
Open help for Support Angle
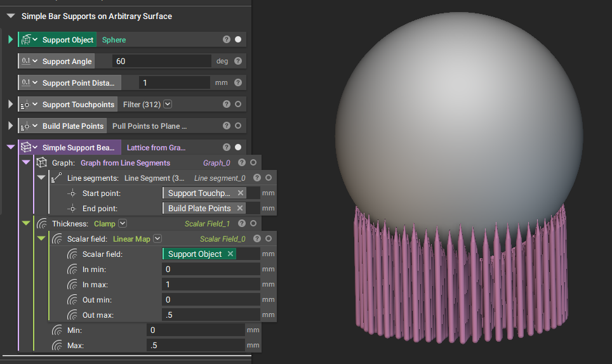click(x=238, y=61)
